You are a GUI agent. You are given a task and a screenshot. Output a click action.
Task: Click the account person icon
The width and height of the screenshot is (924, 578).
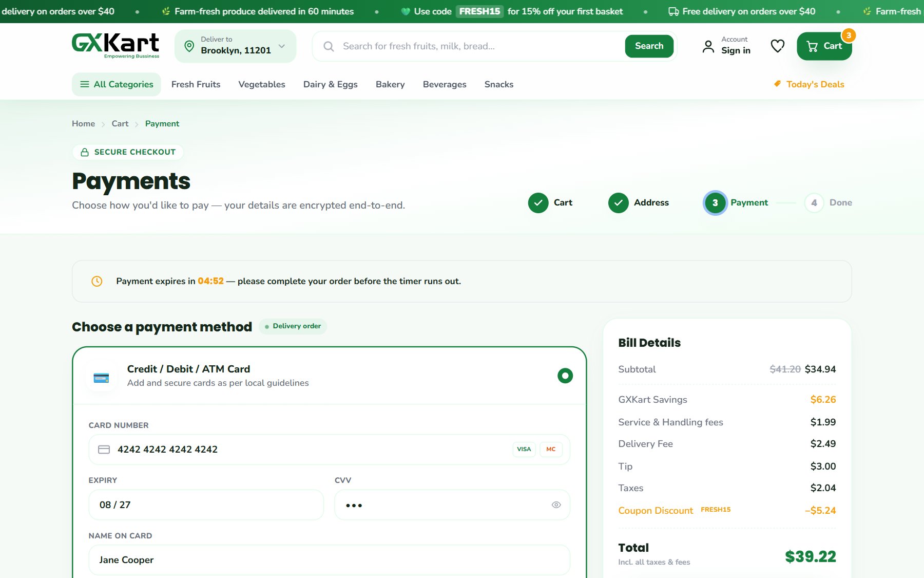tap(708, 46)
